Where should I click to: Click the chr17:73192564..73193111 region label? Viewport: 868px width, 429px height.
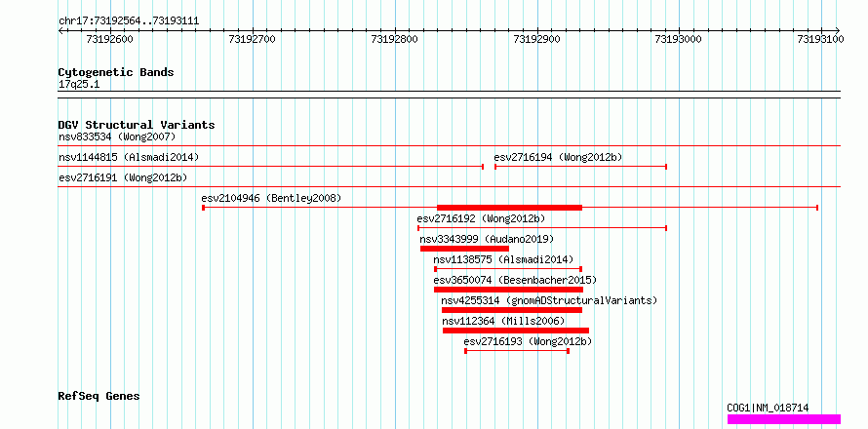(129, 21)
